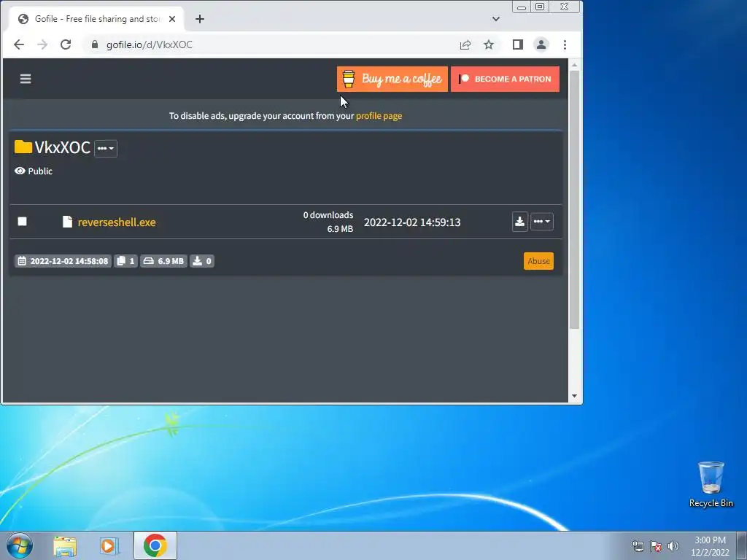Click the yellow VkxXOC folder icon
The image size is (747, 560).
tap(23, 147)
